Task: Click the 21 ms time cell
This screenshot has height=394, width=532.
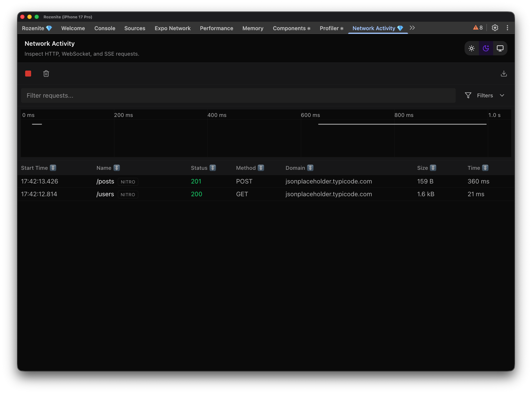Action: 476,194
